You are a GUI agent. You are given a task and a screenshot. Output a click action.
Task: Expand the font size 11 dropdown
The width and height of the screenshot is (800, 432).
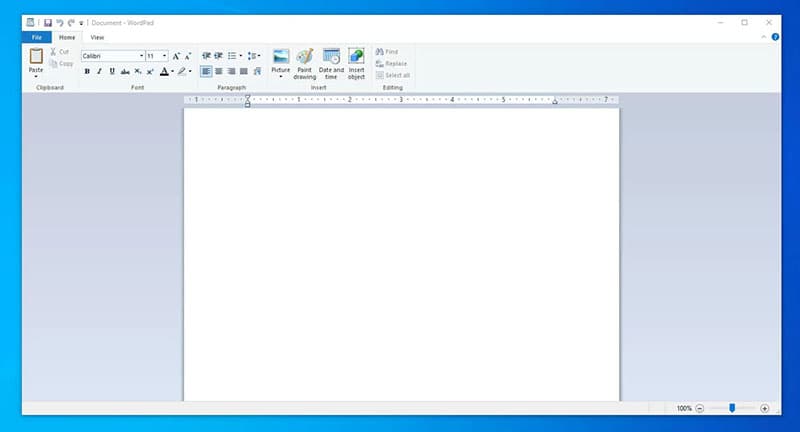coord(164,56)
